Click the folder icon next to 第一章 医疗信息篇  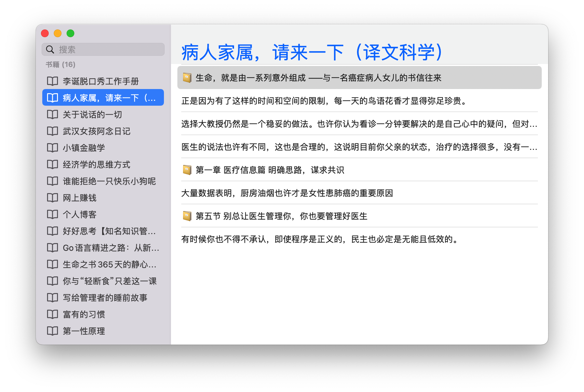[x=187, y=170]
